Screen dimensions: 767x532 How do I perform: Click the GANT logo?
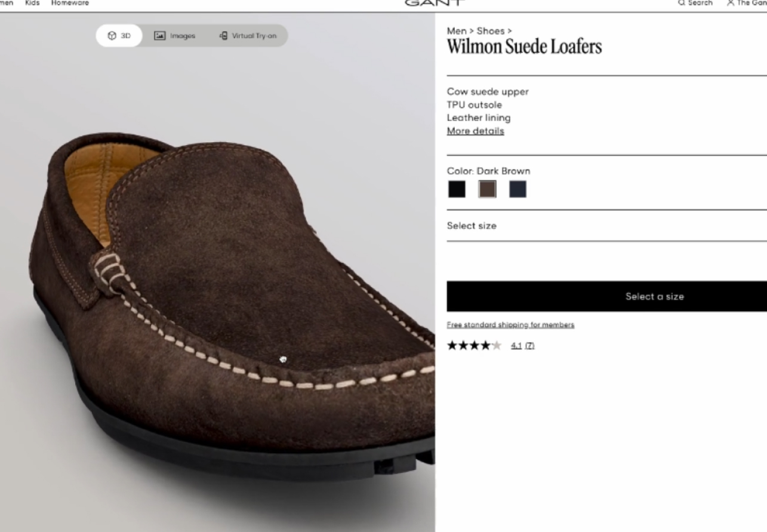pyautogui.click(x=433, y=2)
